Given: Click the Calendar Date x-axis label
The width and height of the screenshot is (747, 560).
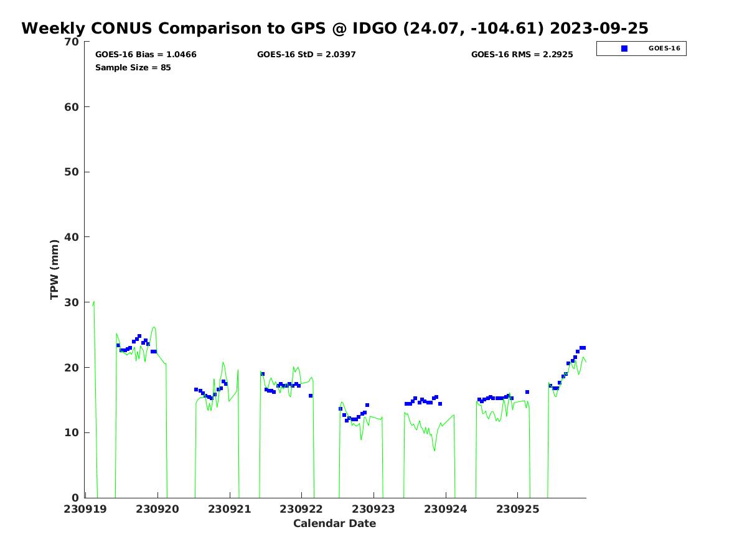Looking at the screenshot, I should pos(334,523).
